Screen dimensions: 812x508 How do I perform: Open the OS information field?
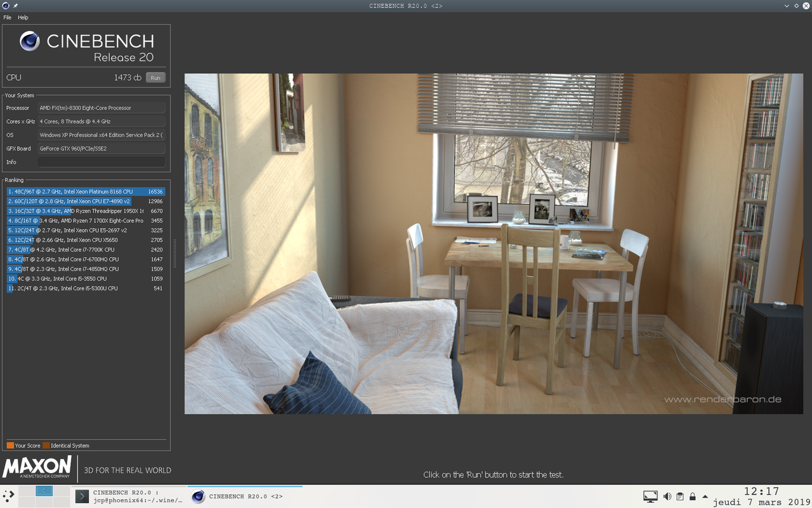click(101, 135)
